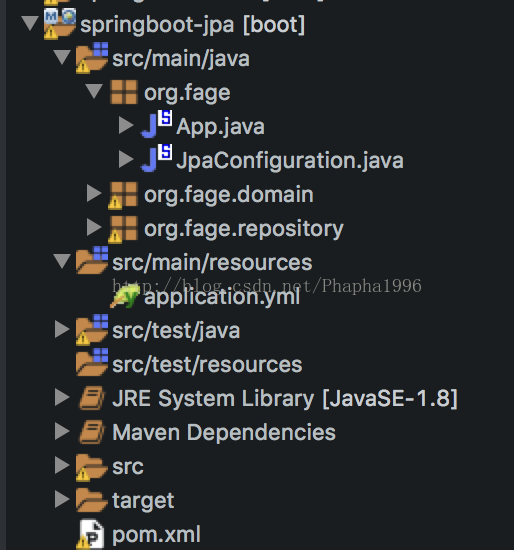The height and width of the screenshot is (550, 514).
Task: Expand JRE System Library node
Action: tap(62, 397)
